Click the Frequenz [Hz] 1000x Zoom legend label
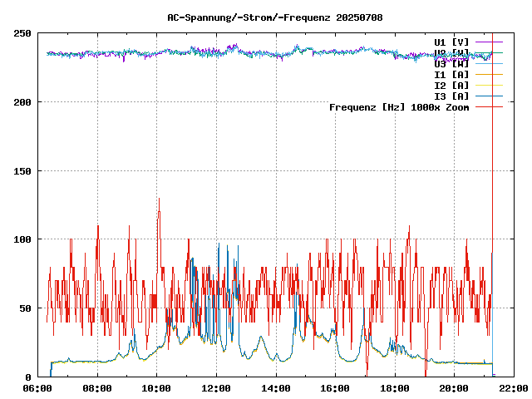 coord(399,107)
